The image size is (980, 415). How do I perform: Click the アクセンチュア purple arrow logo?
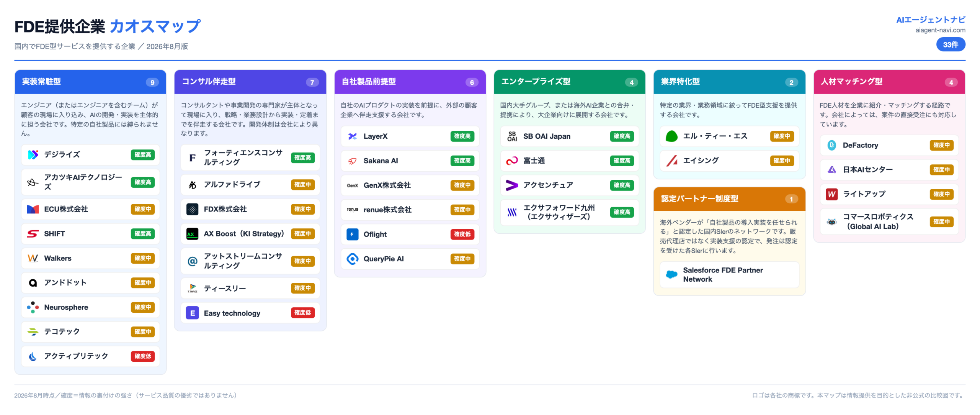[x=512, y=185]
